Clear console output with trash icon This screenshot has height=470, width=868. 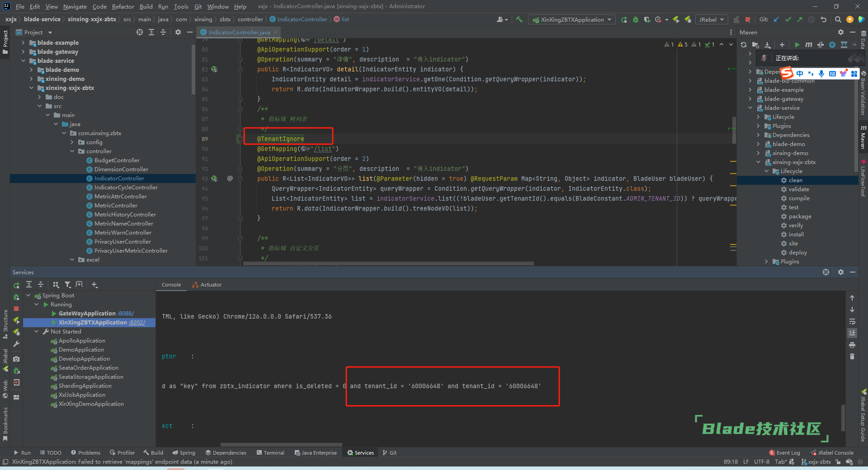click(x=852, y=357)
